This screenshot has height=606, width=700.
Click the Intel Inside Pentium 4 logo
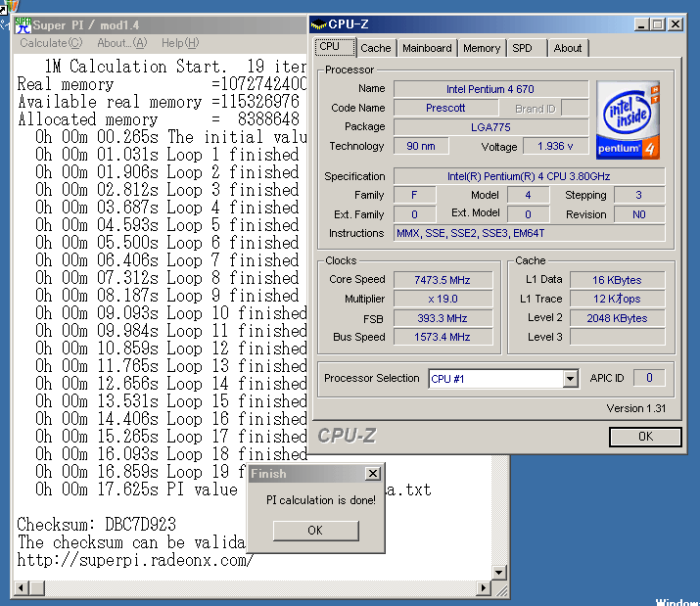point(628,120)
